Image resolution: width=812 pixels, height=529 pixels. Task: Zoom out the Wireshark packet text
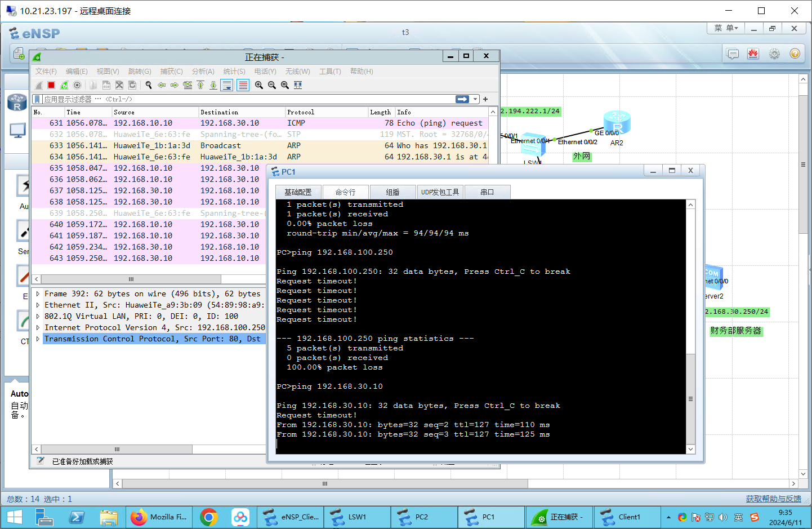(x=272, y=85)
